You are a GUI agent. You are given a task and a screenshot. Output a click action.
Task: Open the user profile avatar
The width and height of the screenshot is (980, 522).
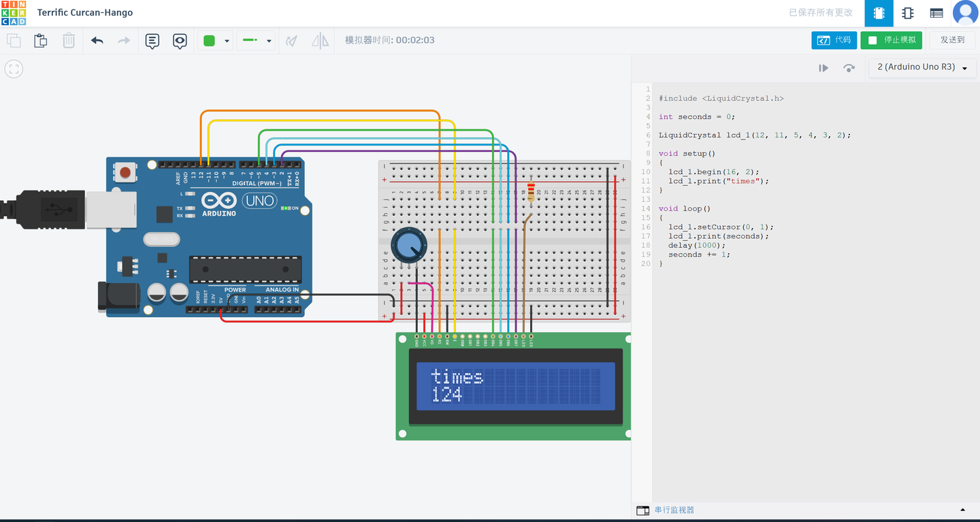966,13
